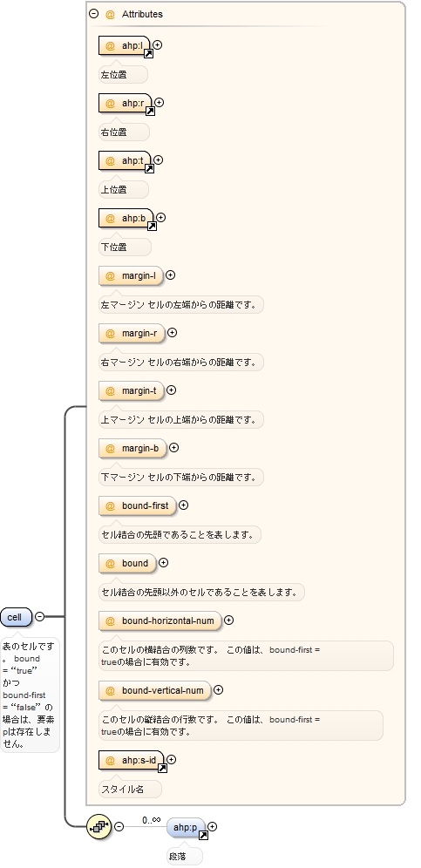Viewport: 421px width, 868px height.
Task: Follow the reference arrow on ahp:s-id
Action: tap(162, 769)
